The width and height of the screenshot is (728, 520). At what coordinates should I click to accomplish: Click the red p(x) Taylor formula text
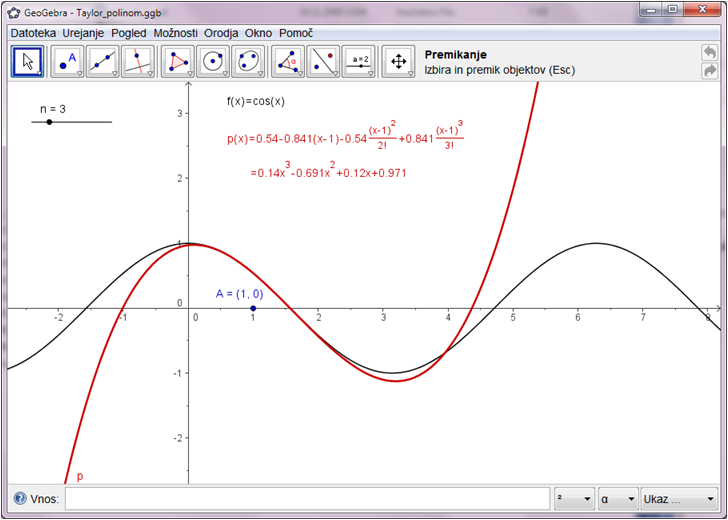(x=345, y=136)
